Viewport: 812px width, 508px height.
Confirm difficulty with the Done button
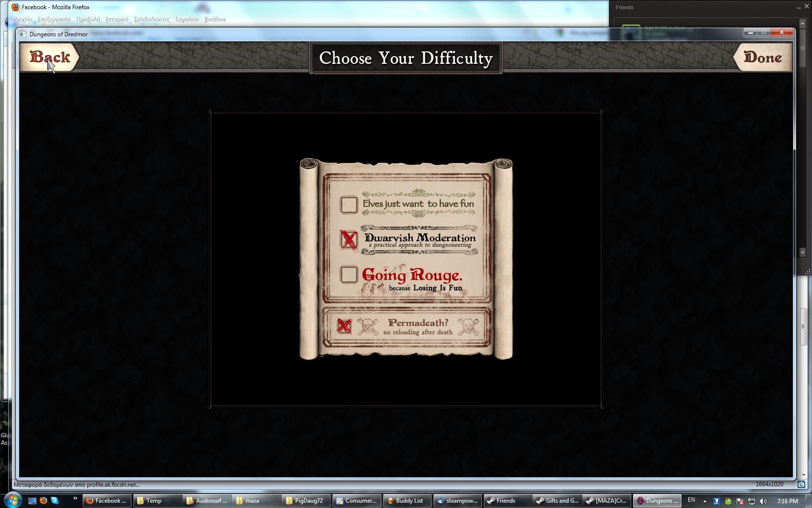click(762, 57)
